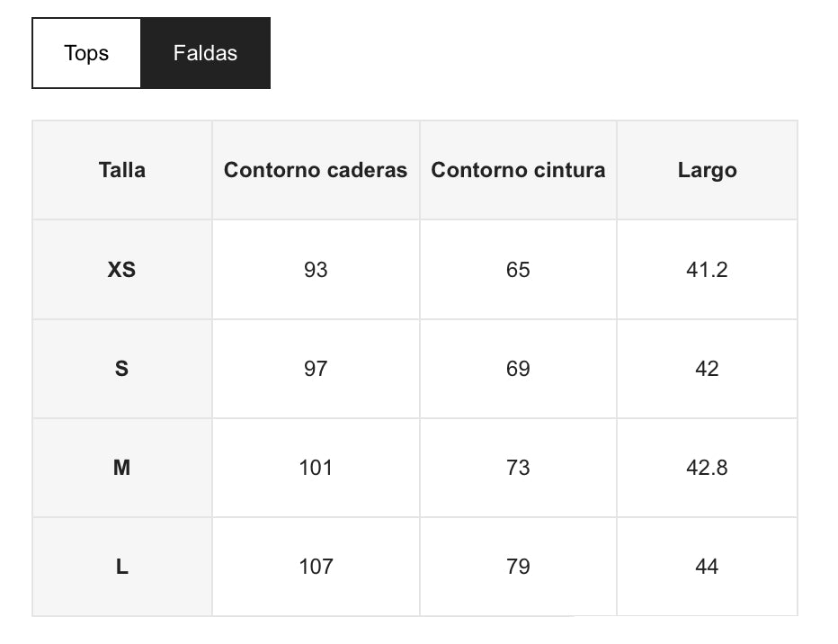The width and height of the screenshot is (838, 644).
Task: Select the XS size row label
Action: click(x=122, y=270)
